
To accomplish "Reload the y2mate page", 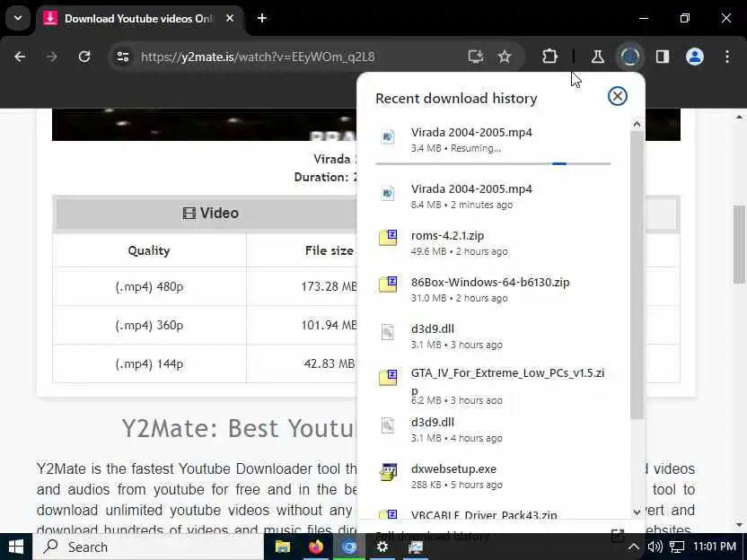I will (x=84, y=57).
